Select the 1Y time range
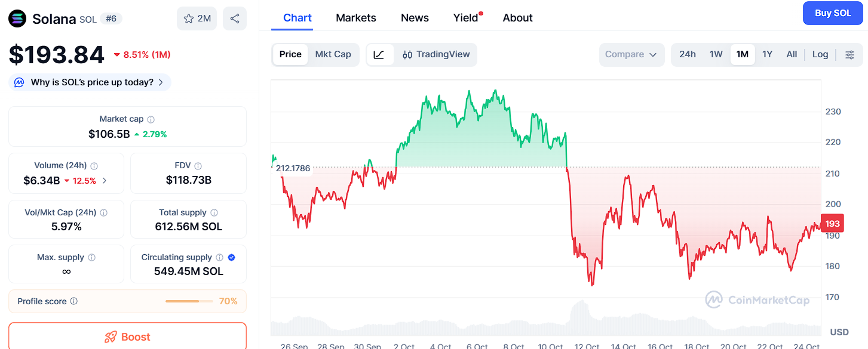 [x=767, y=54]
